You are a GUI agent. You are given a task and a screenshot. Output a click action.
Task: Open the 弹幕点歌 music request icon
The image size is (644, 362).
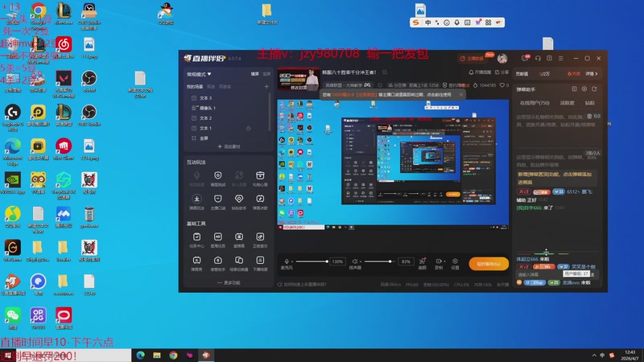260,199
